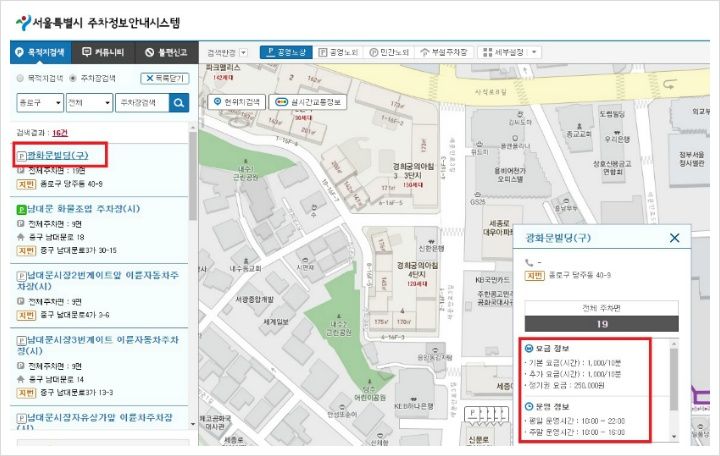This screenshot has width=720, height=456.
Task: Click the 현위치검색 button on map
Action: 236,102
